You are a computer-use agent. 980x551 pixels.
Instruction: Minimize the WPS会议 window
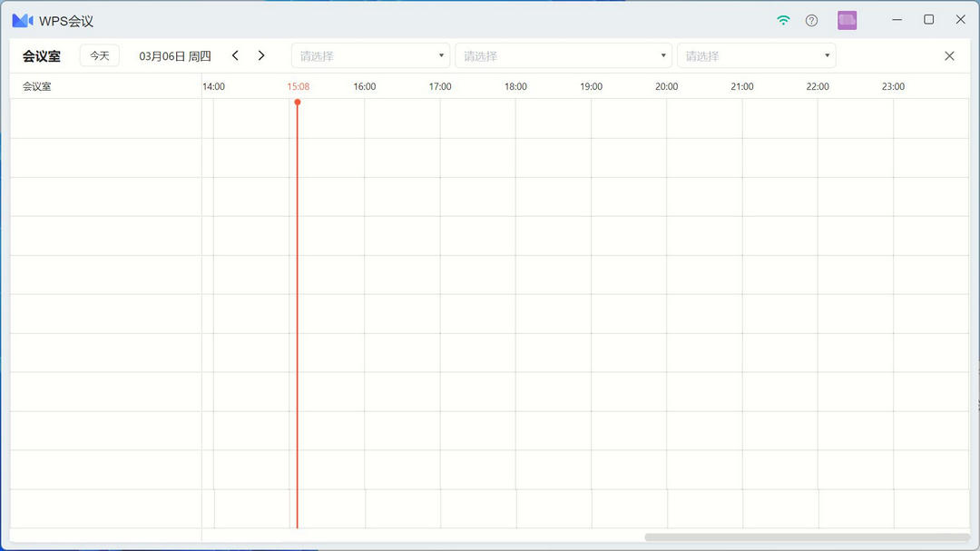[897, 19]
